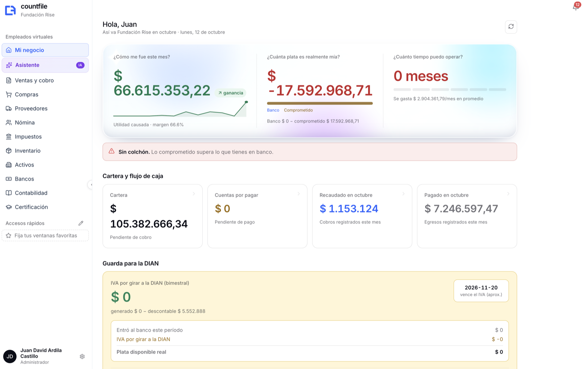Click the book icon beside Contabilidad
The height and width of the screenshot is (369, 588).
pyautogui.click(x=9, y=193)
